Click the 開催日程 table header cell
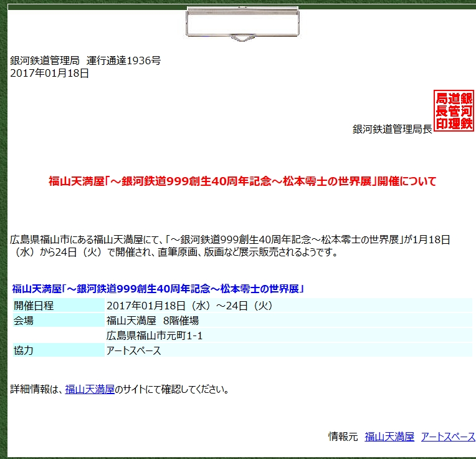476x459 pixels. (x=59, y=306)
